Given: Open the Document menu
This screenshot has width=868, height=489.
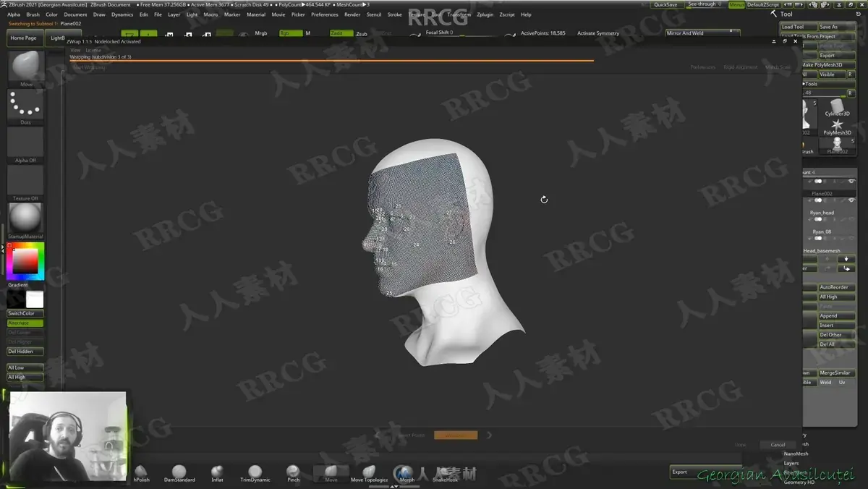Looking at the screenshot, I should click(75, 14).
